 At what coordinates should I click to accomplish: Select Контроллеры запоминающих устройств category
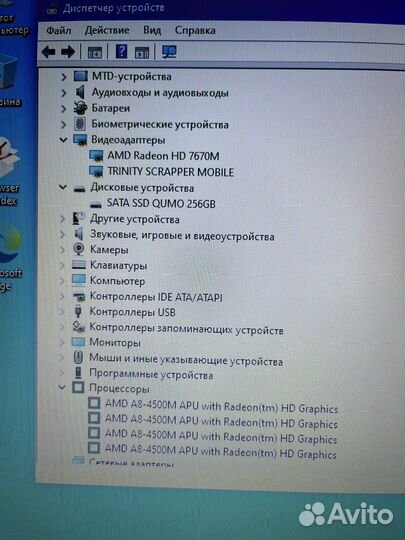click(x=186, y=329)
